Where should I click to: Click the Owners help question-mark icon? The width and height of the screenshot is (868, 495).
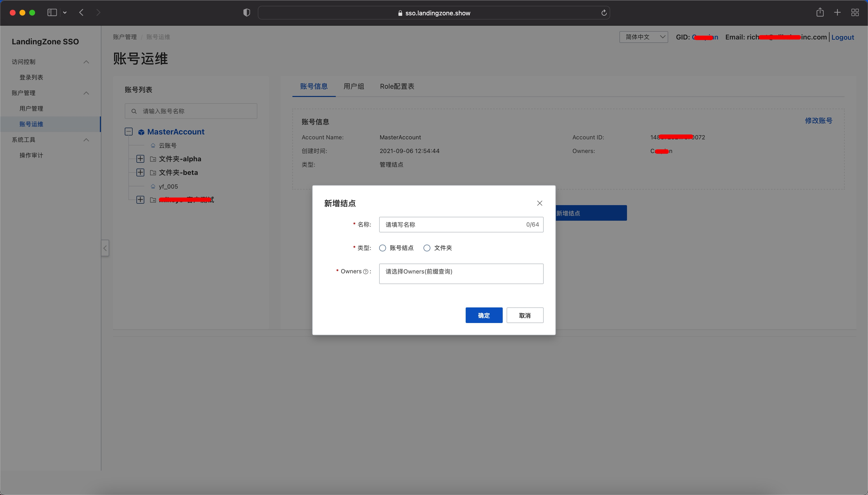tap(366, 272)
